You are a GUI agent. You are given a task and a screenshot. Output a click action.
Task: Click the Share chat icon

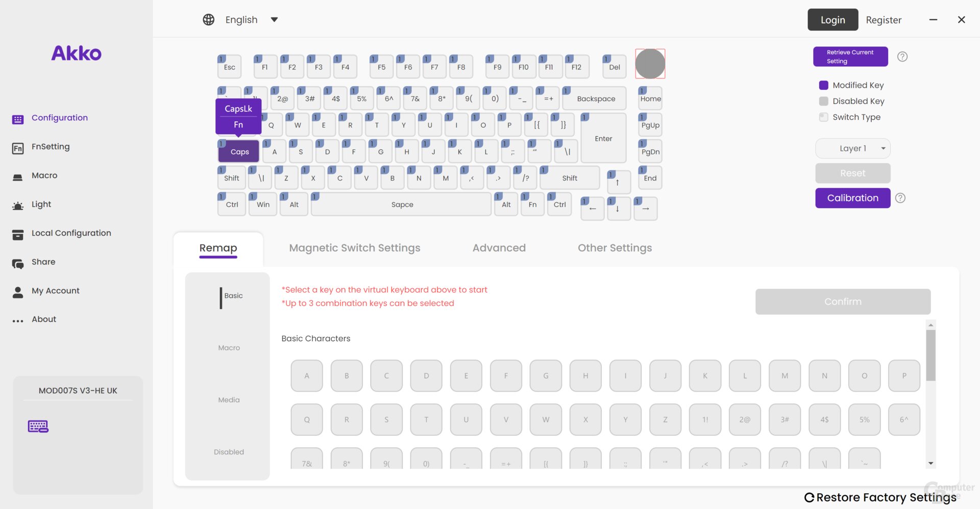[18, 263]
